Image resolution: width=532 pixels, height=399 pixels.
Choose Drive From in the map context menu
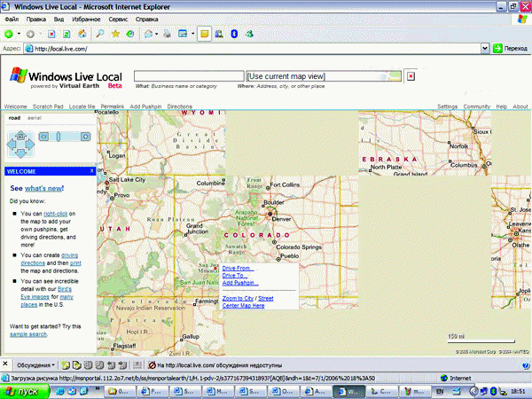(238, 268)
